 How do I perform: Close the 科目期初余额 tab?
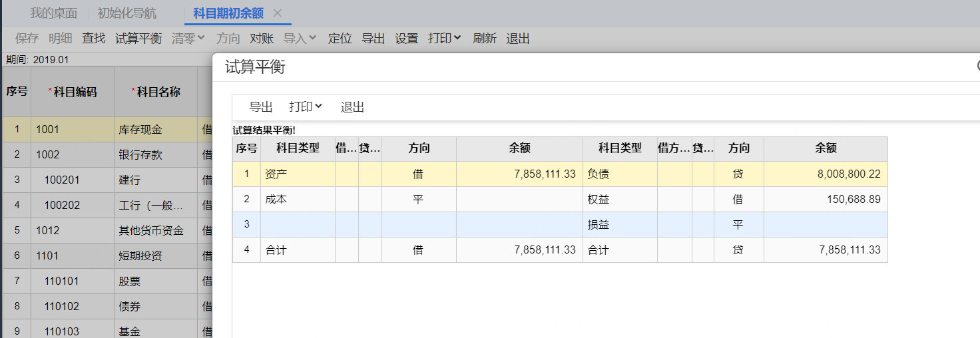pos(278,13)
